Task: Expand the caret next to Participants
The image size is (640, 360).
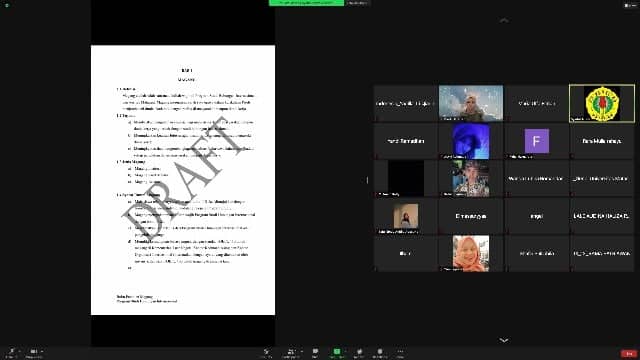Action: pos(302,351)
